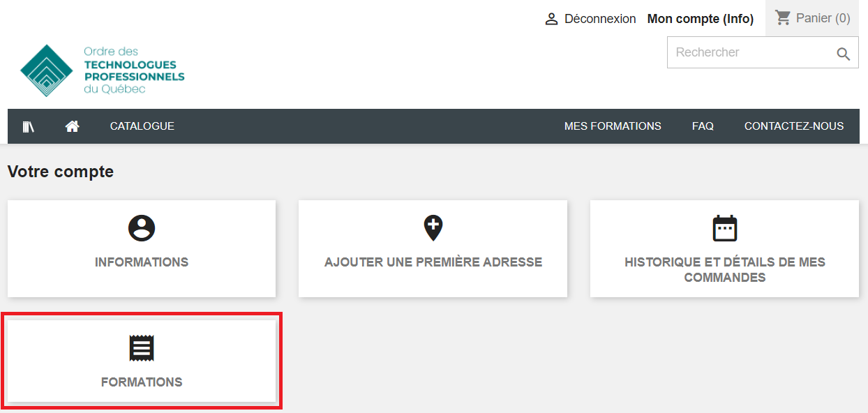Click the Déconnexion logout link
Viewport: 868px width, 413px height.
pos(599,20)
